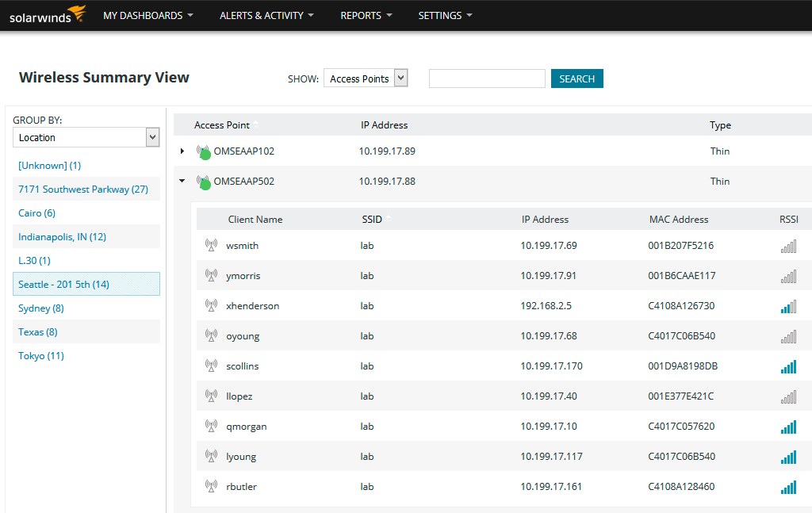Click the RSSI signal bars for rbutler
Viewport: 812px width, 513px height.
tap(788, 487)
